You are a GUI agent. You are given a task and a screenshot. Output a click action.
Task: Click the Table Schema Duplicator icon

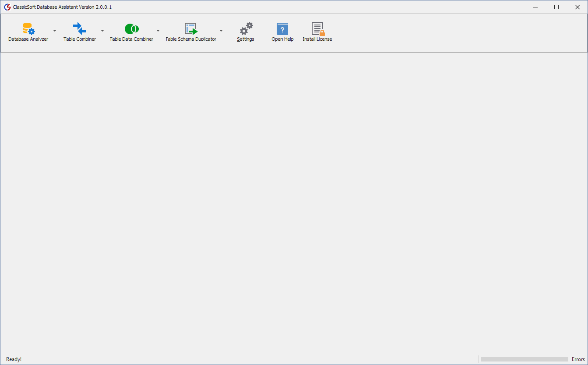click(x=191, y=29)
